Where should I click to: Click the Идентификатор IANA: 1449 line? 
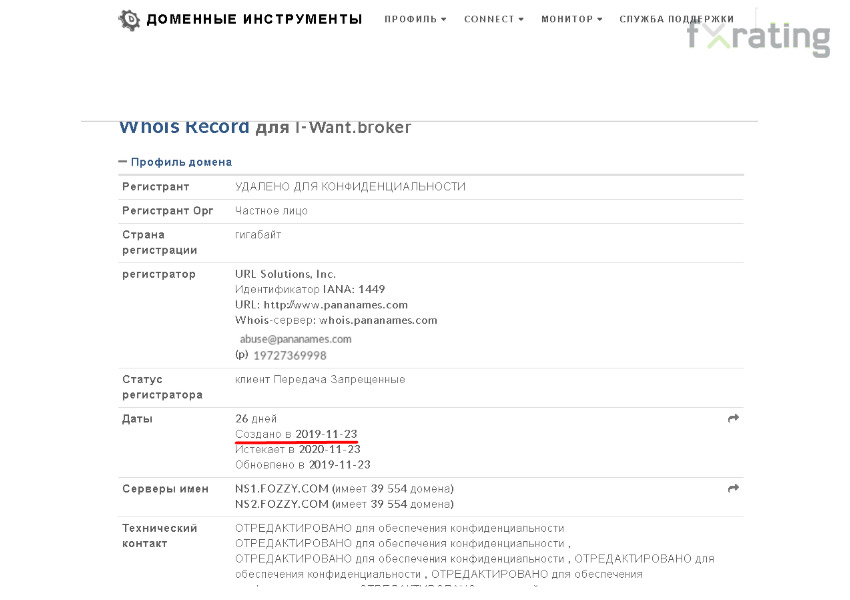click(x=310, y=289)
